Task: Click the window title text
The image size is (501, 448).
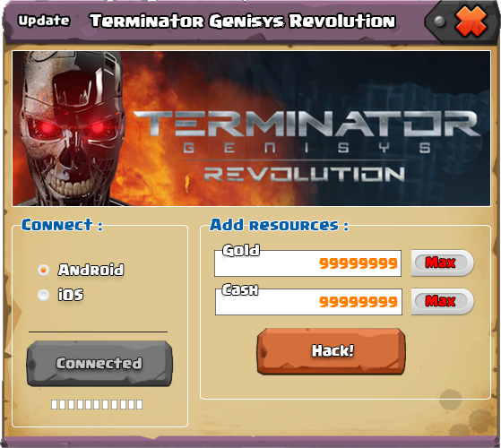Action: (243, 22)
